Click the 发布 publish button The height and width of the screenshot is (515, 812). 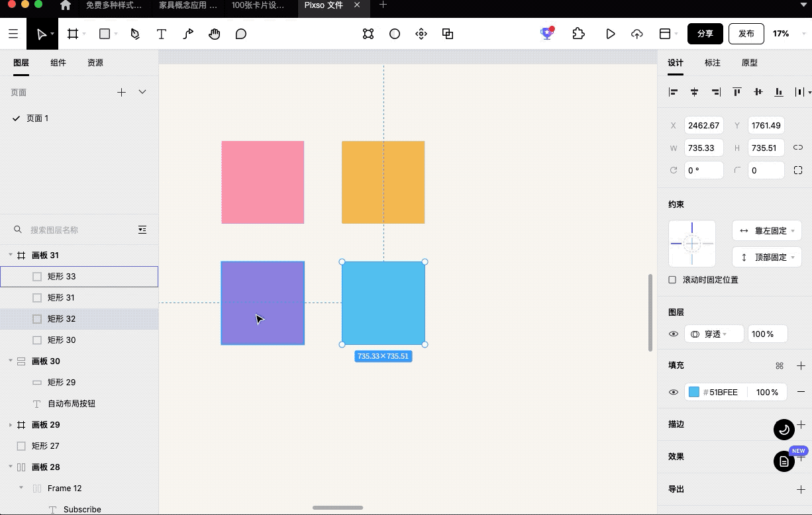pyautogui.click(x=746, y=34)
